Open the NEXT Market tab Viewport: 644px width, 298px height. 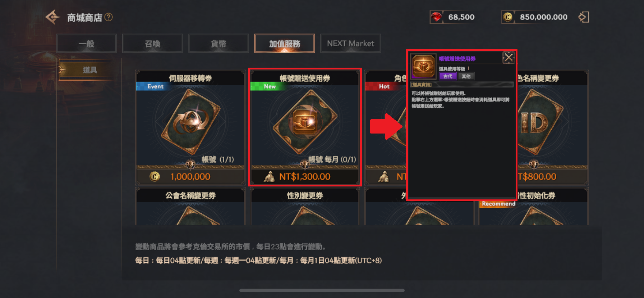coord(350,44)
